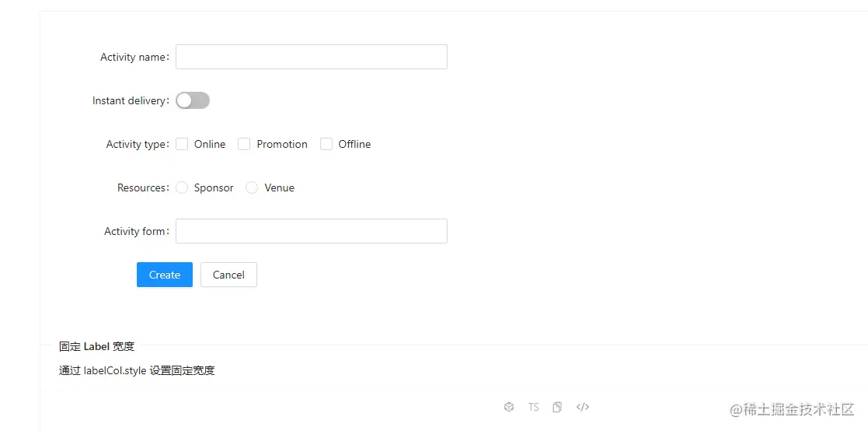Click the Create button

(x=165, y=275)
